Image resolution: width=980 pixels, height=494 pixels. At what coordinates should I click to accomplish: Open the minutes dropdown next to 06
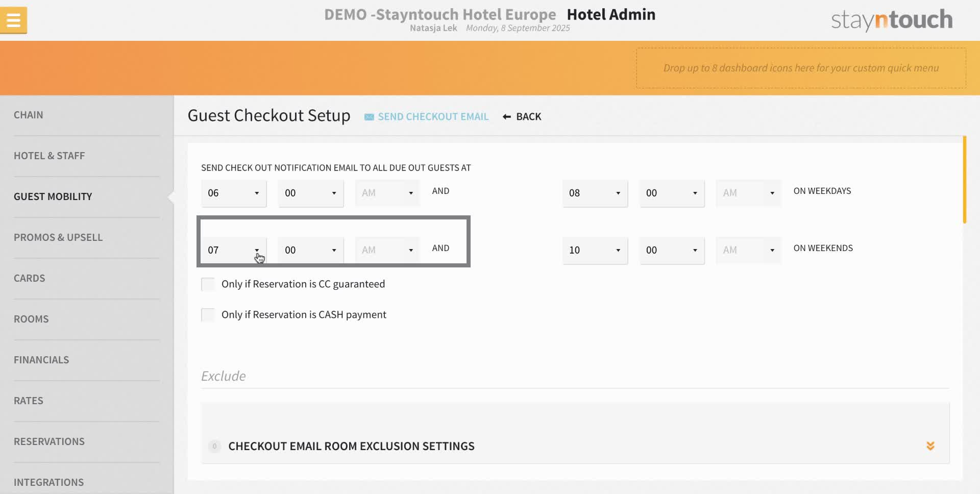coord(310,193)
